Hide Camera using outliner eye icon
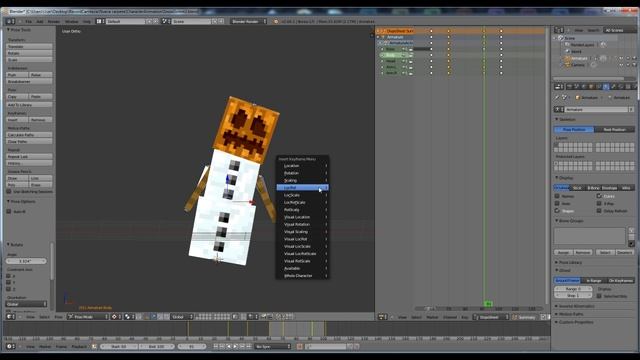 point(621,65)
